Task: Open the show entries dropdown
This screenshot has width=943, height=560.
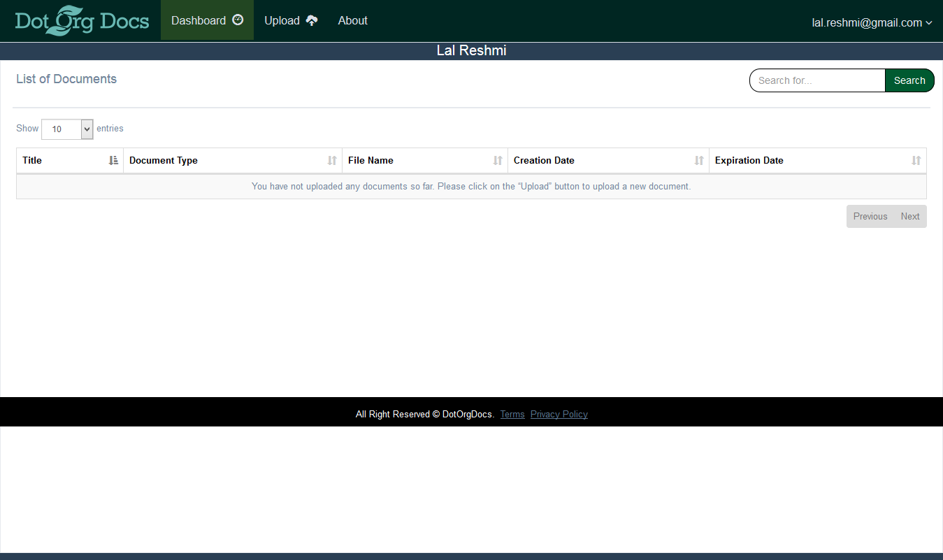Action: (67, 129)
